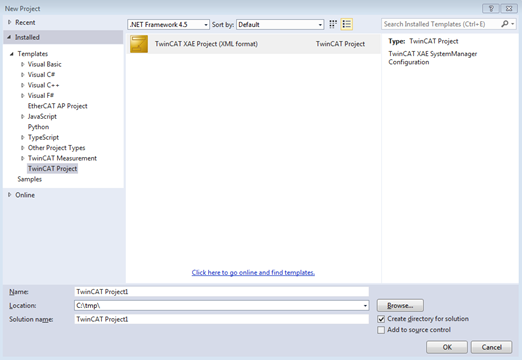Collapse the Installed section
Image resolution: width=522 pixels, height=360 pixels.
point(9,37)
